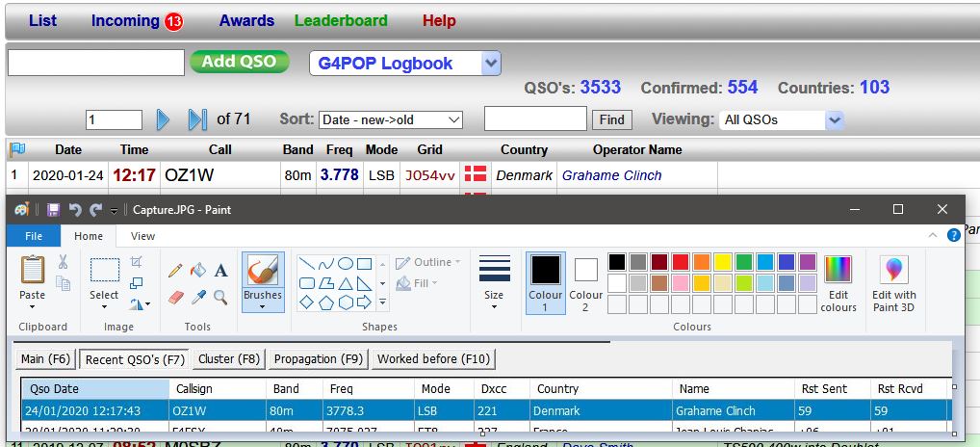
Task: Open the Sort Date new->old dropdown
Action: tap(391, 120)
